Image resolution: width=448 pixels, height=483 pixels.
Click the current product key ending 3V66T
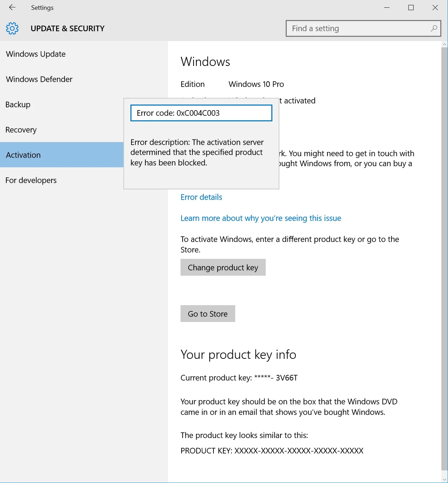[x=239, y=378]
